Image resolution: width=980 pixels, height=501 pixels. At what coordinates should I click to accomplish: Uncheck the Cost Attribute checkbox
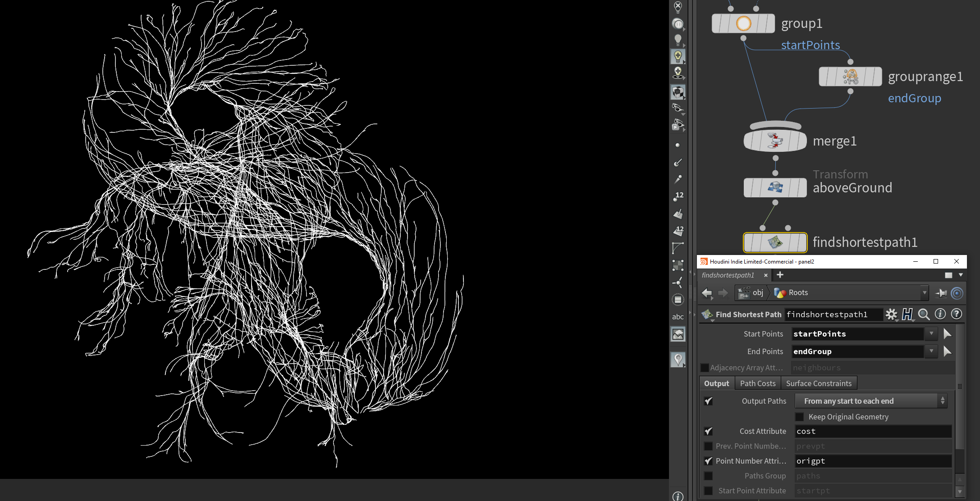pos(709,431)
